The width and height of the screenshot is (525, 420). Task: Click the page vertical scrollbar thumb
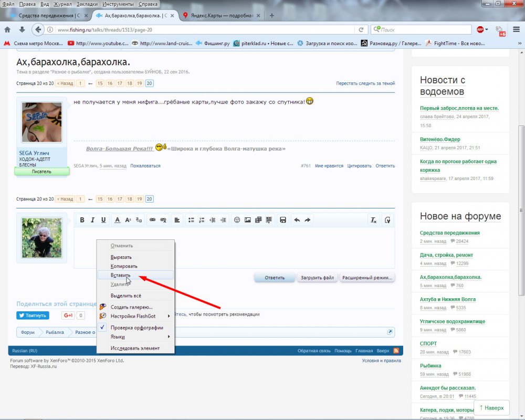[521, 210]
